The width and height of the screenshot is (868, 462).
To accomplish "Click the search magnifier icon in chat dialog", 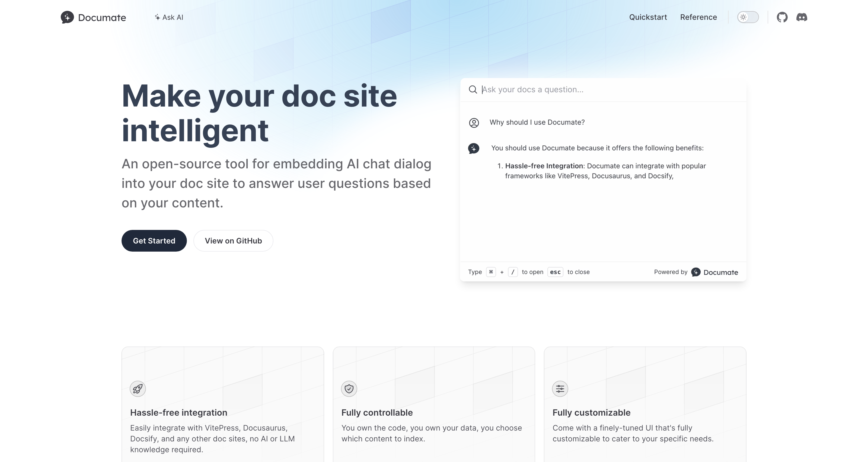I will pos(473,89).
